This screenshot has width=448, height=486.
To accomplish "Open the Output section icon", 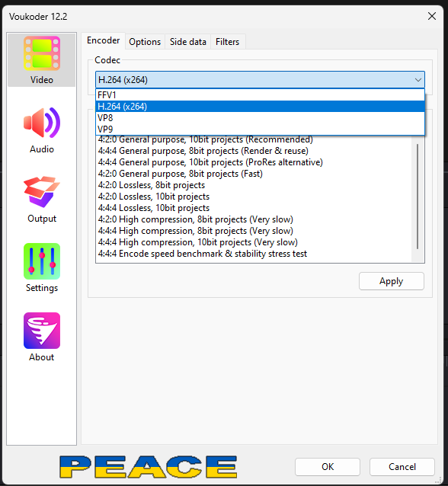I will (x=42, y=191).
